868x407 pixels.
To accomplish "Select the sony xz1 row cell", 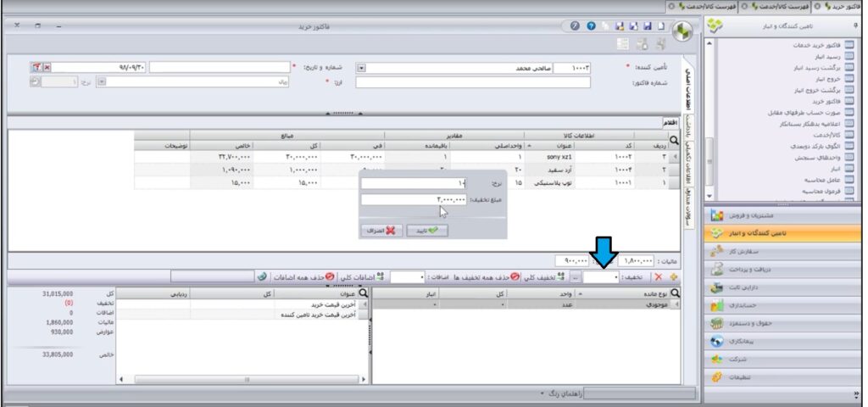I will [x=550, y=157].
